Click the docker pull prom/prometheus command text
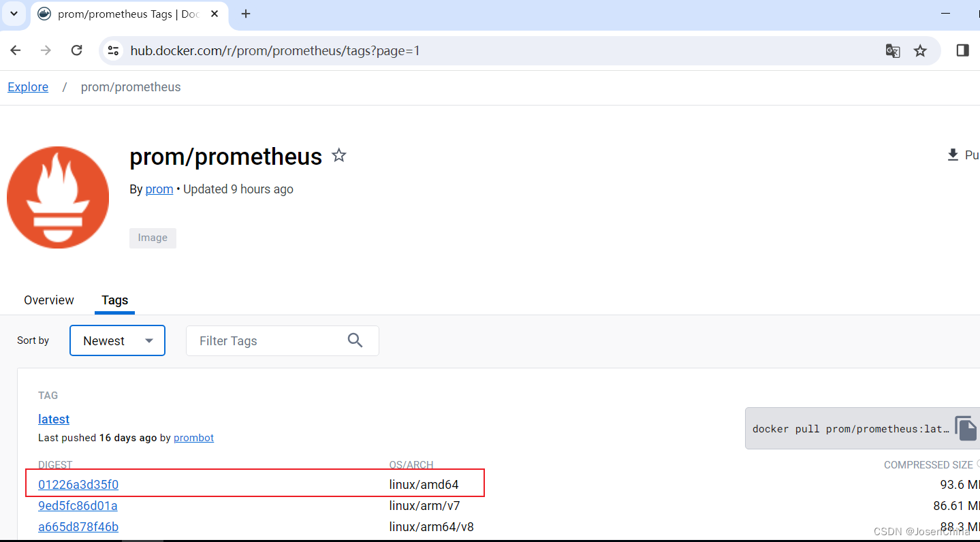This screenshot has height=542, width=980. (x=851, y=429)
